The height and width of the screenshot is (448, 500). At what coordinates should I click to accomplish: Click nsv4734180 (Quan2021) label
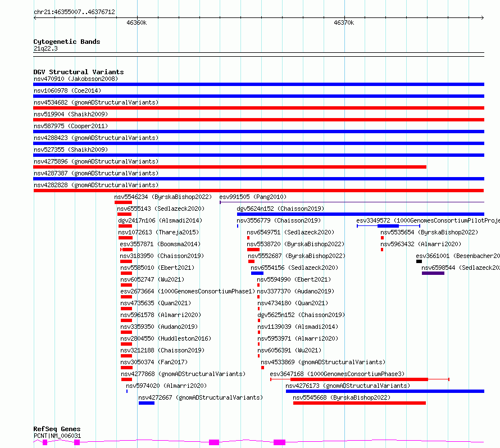pos(293,303)
